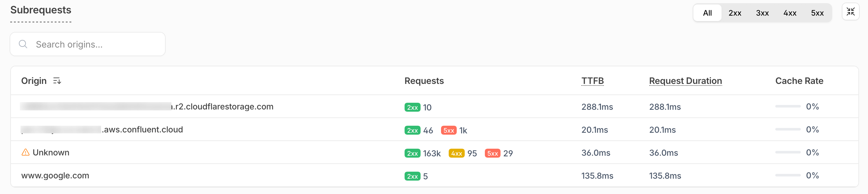This screenshot has width=868, height=194.
Task: Filter subrequests by 2xx status
Action: [x=735, y=13]
